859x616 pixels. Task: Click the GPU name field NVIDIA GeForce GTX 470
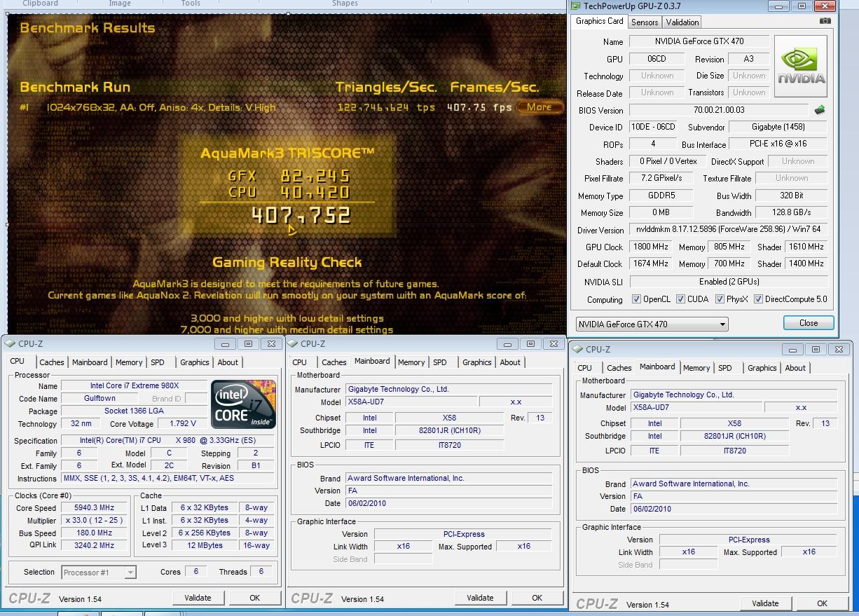tap(699, 41)
